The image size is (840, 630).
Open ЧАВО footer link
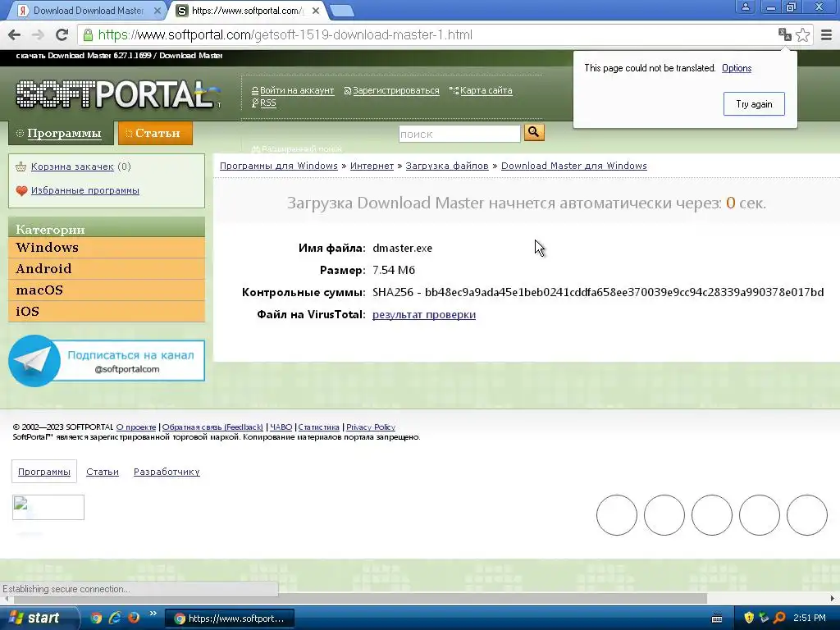coord(281,427)
